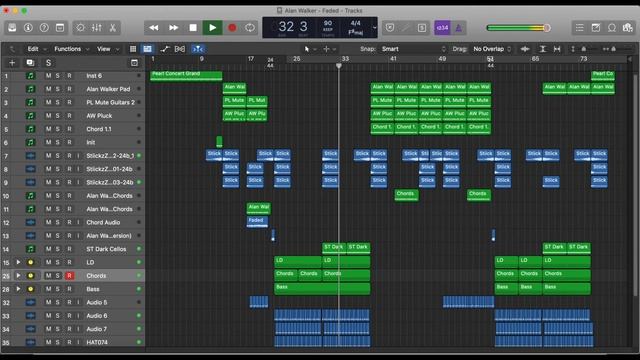Toggle the Catch playhead button
Image resolution: width=640 pixels, height=360 pixels.
click(198, 49)
